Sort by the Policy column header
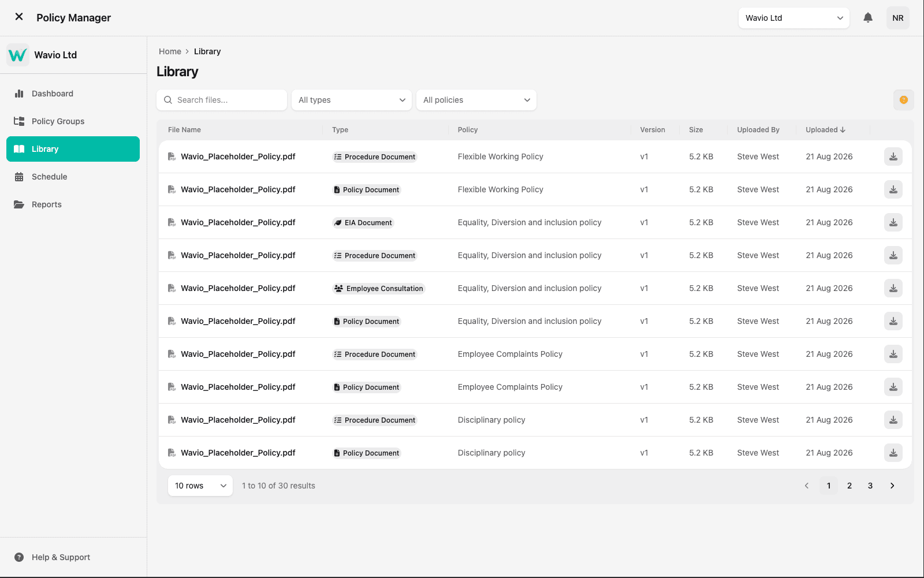This screenshot has width=924, height=578. 468,130
